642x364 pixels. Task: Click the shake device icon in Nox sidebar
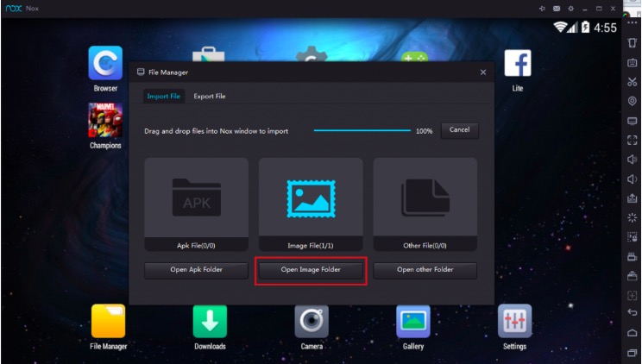click(x=633, y=42)
